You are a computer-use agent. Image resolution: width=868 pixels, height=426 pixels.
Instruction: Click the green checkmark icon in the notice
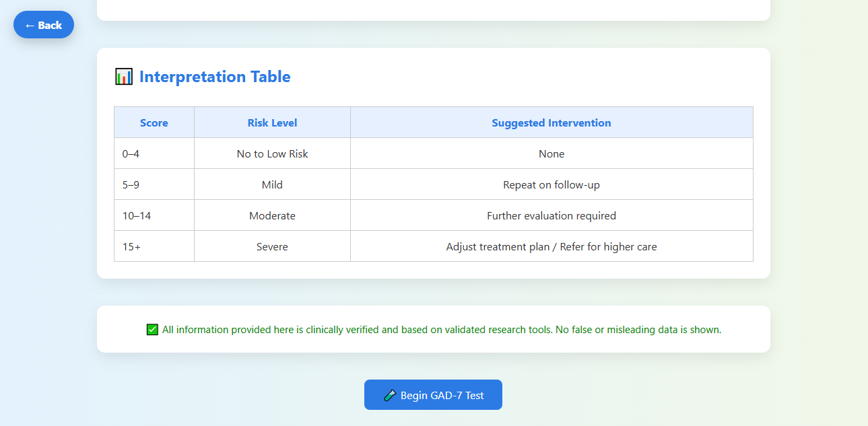152,330
